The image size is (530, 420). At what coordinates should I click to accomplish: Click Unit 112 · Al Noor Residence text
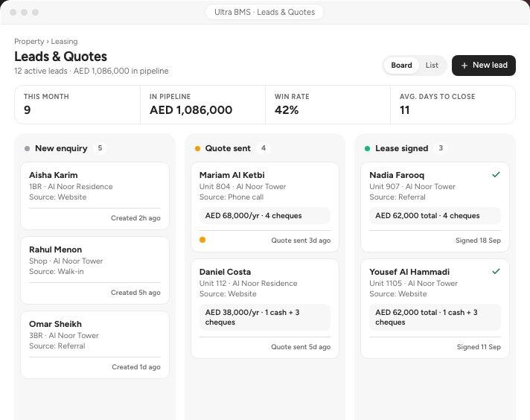[248, 284]
